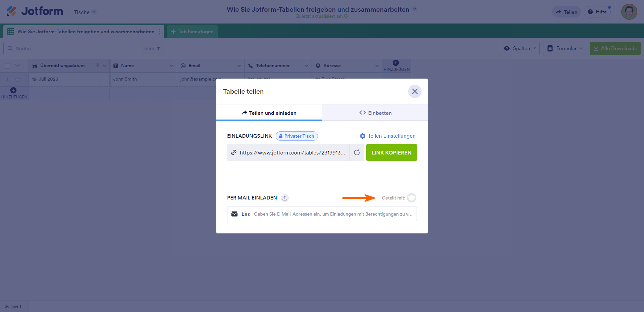This screenshot has height=312, width=644.
Task: Open Teilen Einstellungen link
Action: tap(387, 136)
